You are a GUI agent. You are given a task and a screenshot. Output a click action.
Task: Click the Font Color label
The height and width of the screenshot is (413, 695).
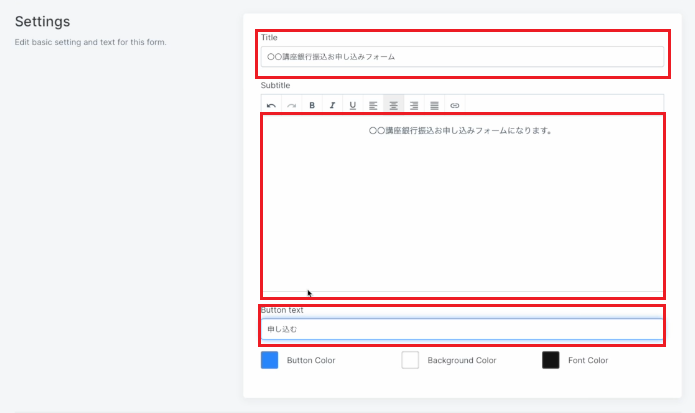click(588, 360)
